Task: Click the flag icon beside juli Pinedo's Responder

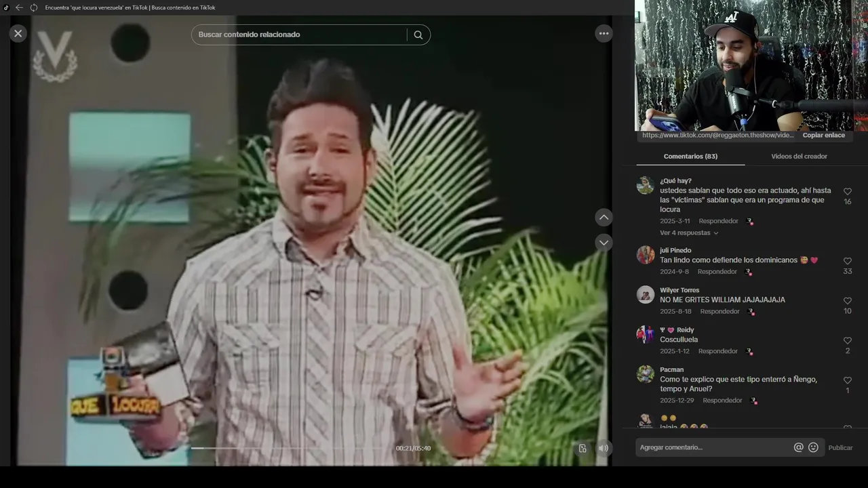Action: coord(749,272)
